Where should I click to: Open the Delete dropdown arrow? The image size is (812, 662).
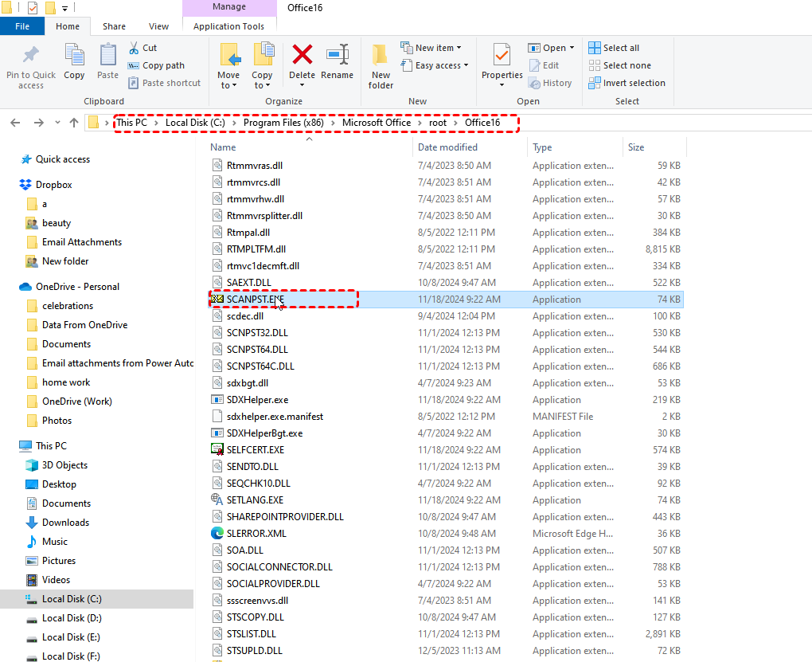[x=302, y=85]
